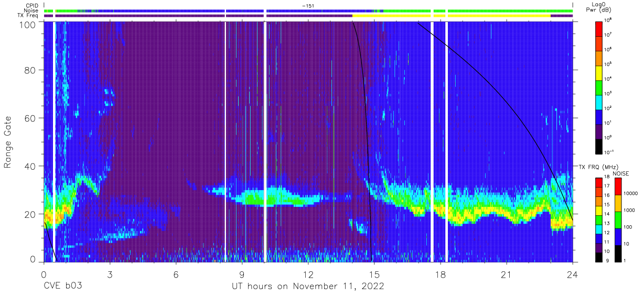This screenshot has height=297, width=644.
Task: Click the '9' hour tick on time axis
Action: pyautogui.click(x=242, y=274)
